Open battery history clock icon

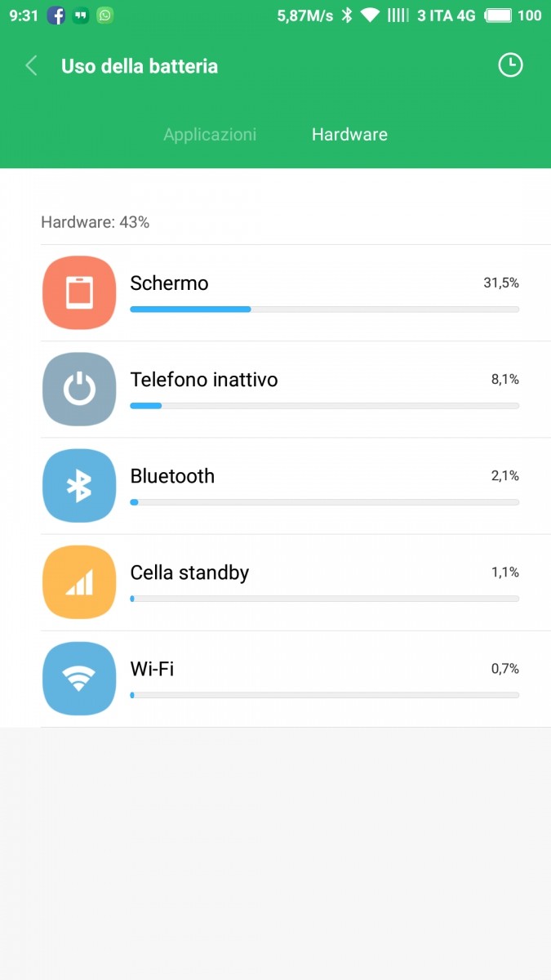pyautogui.click(x=510, y=65)
